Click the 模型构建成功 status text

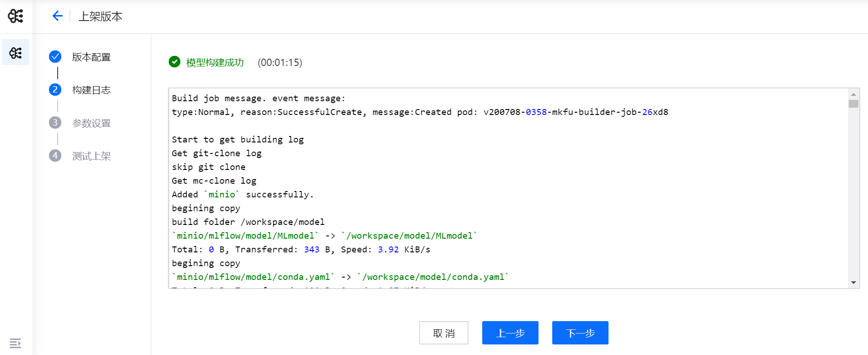point(215,63)
